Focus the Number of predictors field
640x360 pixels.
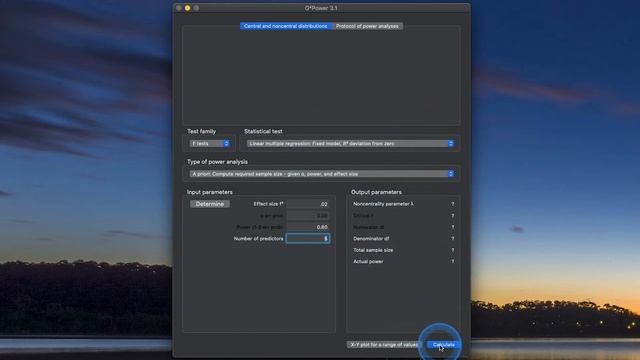coord(308,238)
